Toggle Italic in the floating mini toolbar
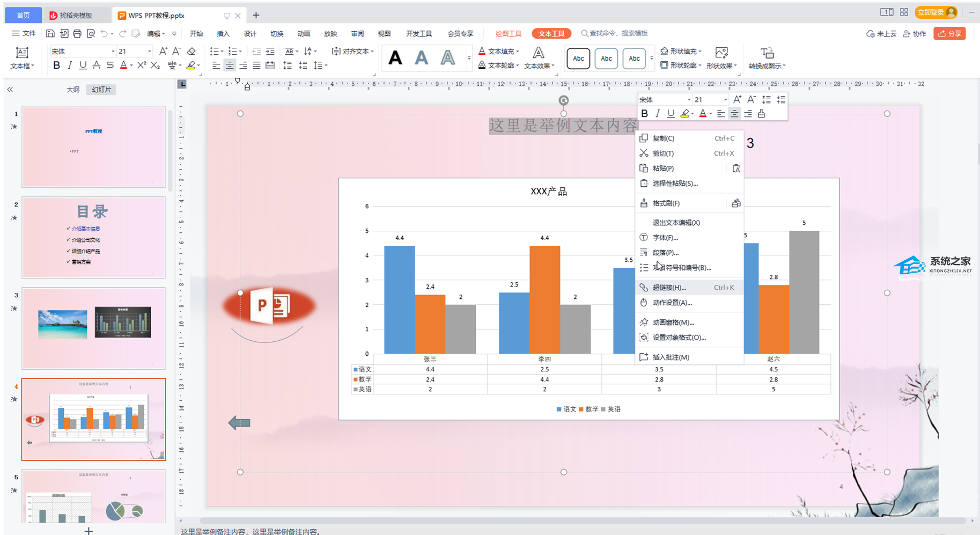Viewport: 980px width, 535px height. (x=658, y=114)
